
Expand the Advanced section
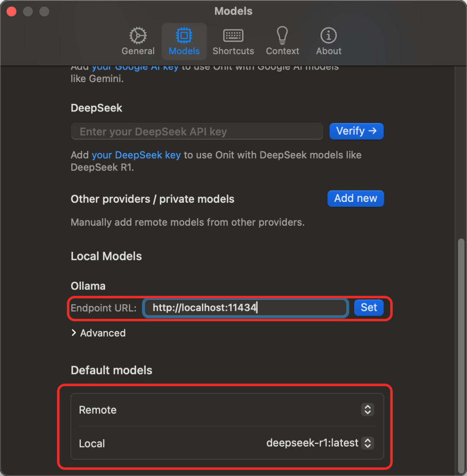click(x=99, y=333)
